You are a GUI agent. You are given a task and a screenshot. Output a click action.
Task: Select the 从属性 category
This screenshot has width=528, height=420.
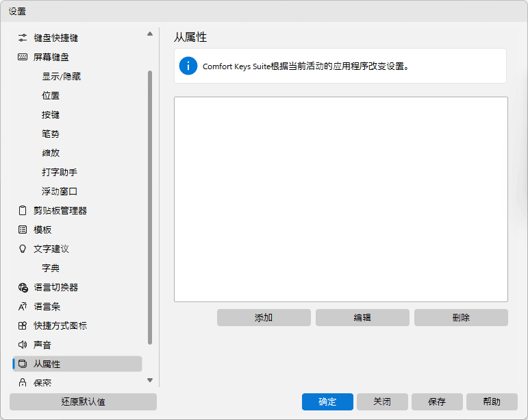(x=77, y=364)
